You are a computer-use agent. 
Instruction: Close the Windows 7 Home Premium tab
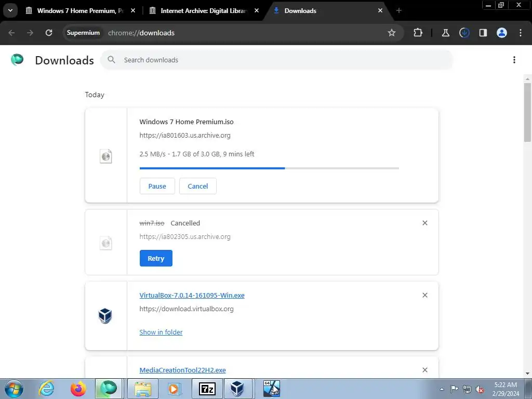(x=133, y=10)
